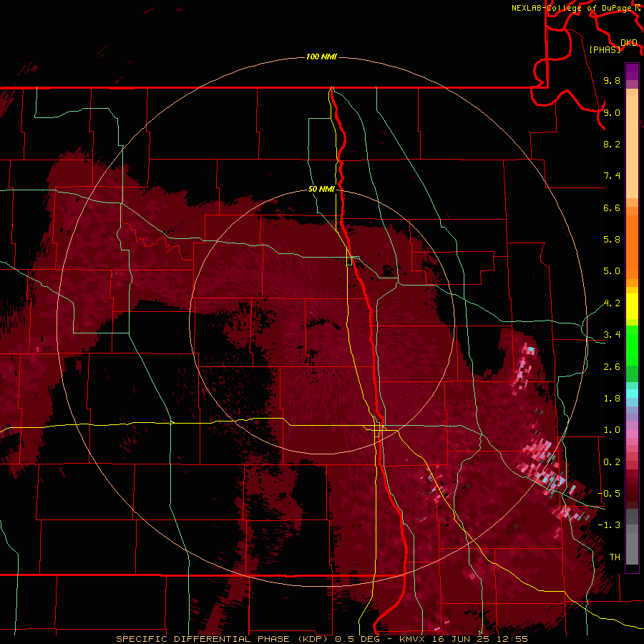The width and height of the screenshot is (644, 644).
Task: Click the 8.2 scale value
Action: pyautogui.click(x=612, y=144)
